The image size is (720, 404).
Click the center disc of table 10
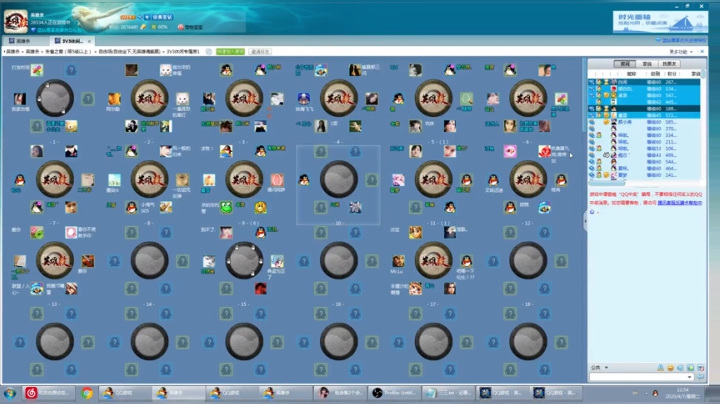click(x=339, y=179)
